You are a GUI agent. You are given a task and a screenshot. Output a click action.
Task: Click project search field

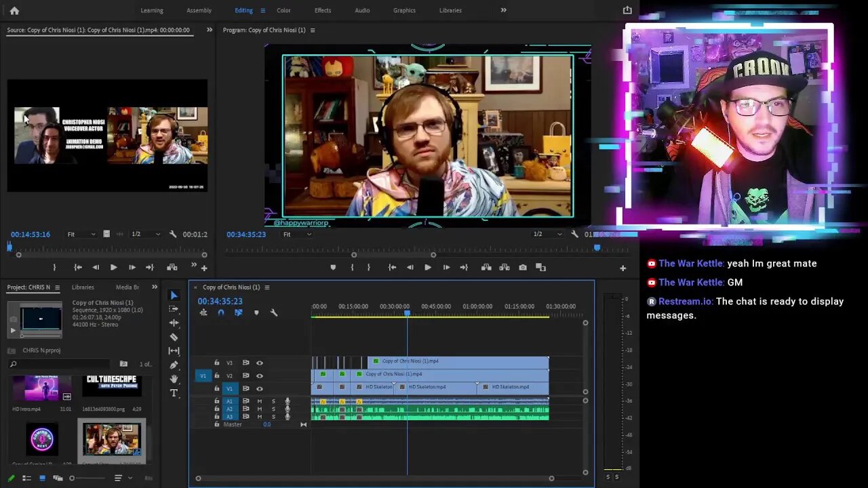point(59,364)
